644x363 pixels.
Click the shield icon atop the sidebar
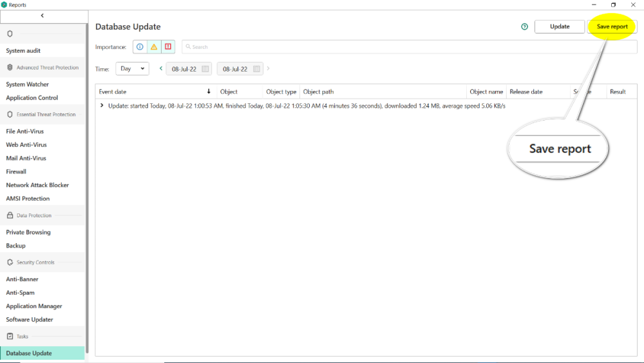(x=10, y=34)
